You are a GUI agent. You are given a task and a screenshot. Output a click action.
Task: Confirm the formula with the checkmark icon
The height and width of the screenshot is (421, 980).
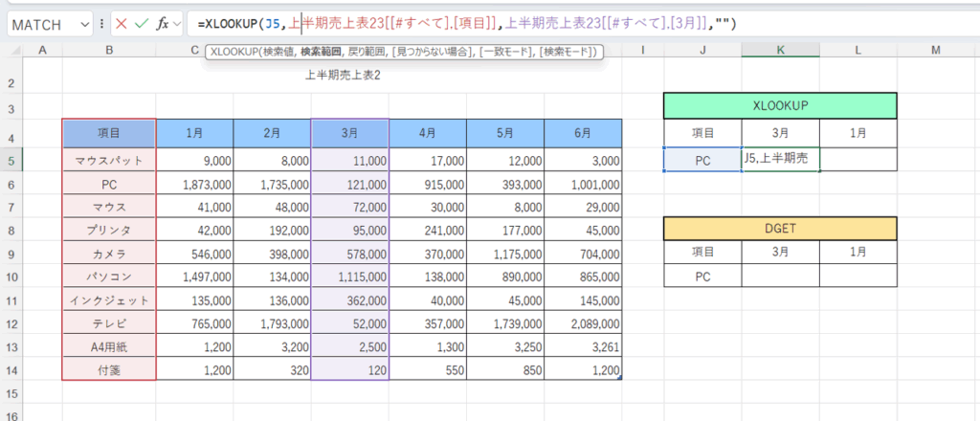[142, 23]
